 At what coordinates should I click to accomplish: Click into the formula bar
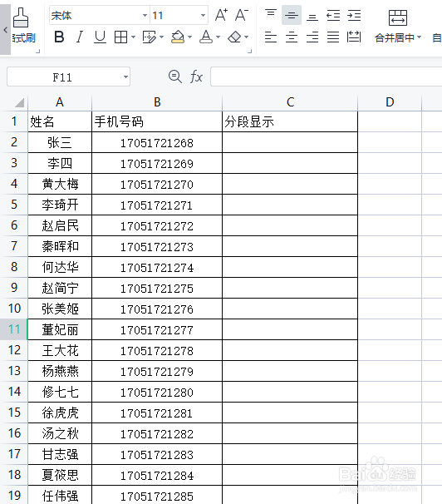pos(326,77)
